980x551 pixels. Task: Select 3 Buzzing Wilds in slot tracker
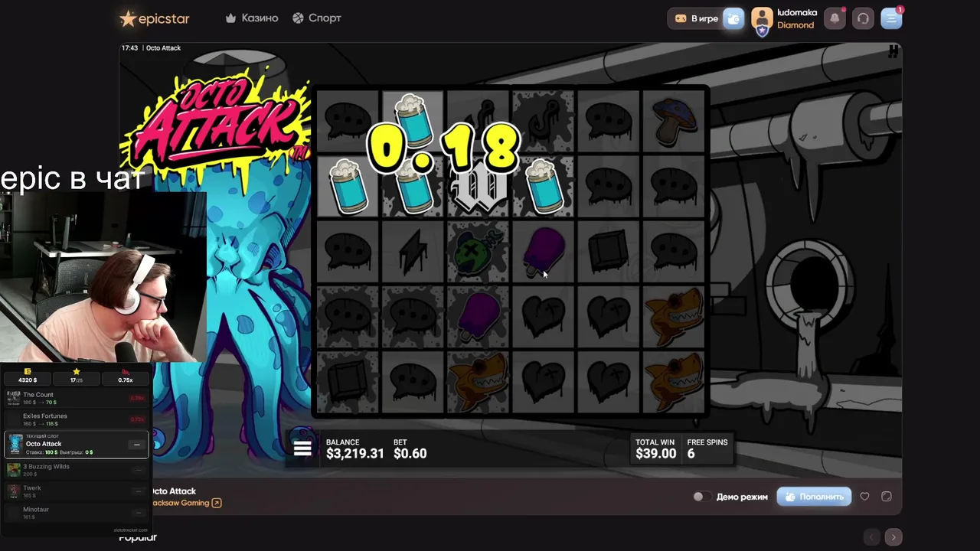click(x=77, y=470)
